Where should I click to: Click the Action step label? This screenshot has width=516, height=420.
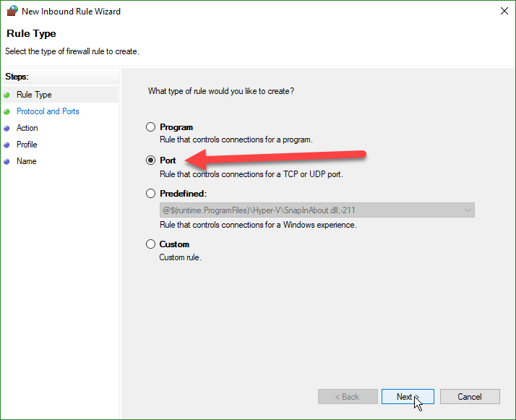(27, 128)
